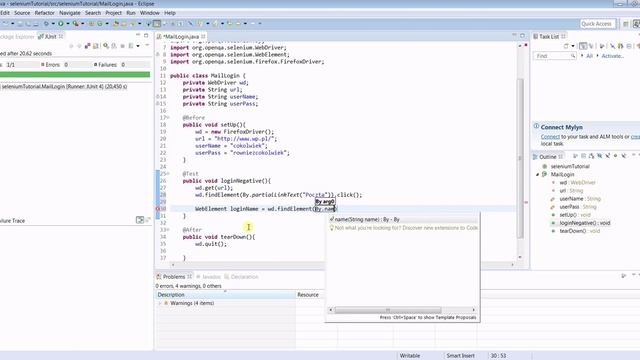Click the green JUnit progress bar

[75, 74]
